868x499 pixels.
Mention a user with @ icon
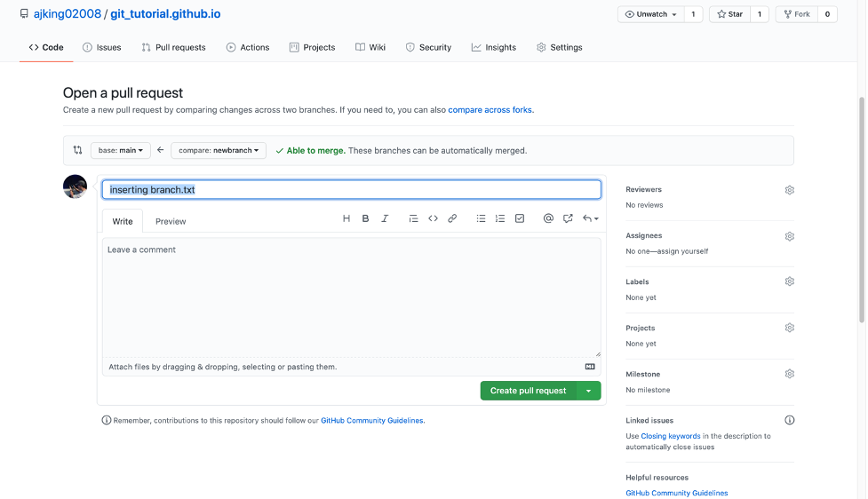click(548, 218)
